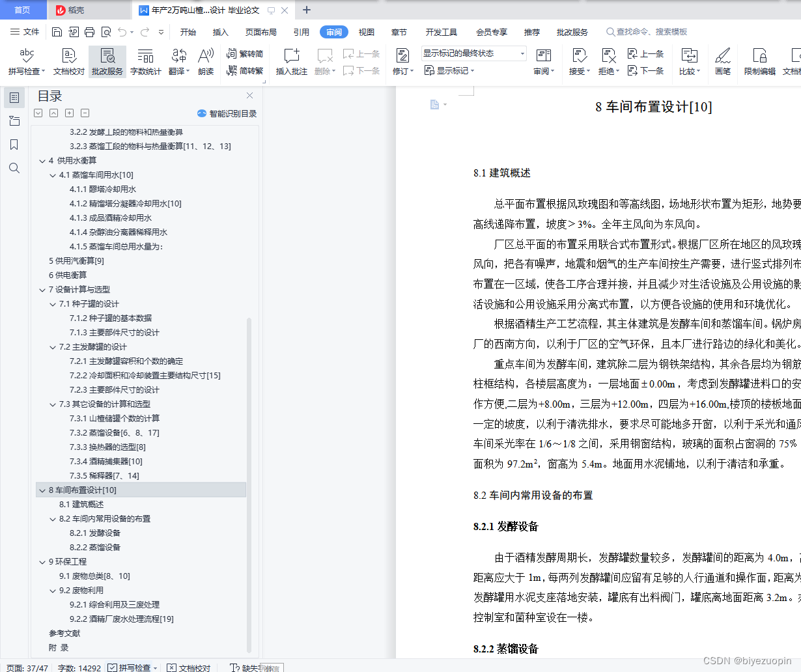
Task: Click 智能识别目录 button
Action: 227,113
